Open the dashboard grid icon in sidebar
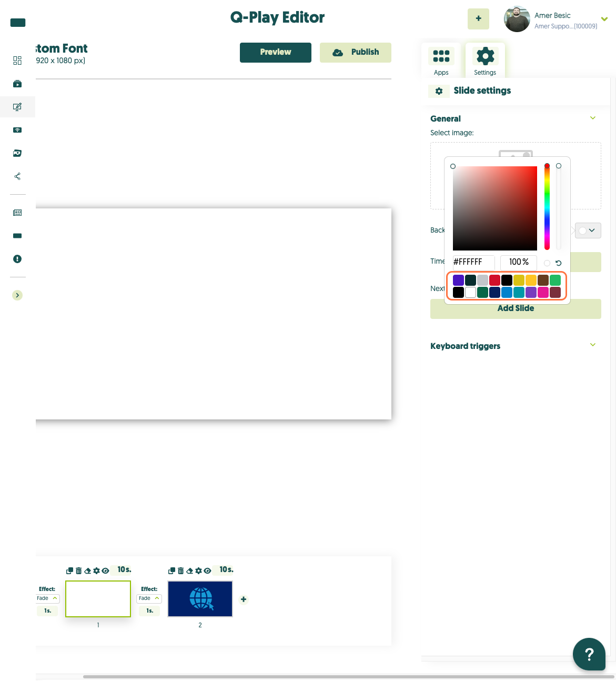Image resolution: width=616 pixels, height=681 pixels. tap(17, 61)
